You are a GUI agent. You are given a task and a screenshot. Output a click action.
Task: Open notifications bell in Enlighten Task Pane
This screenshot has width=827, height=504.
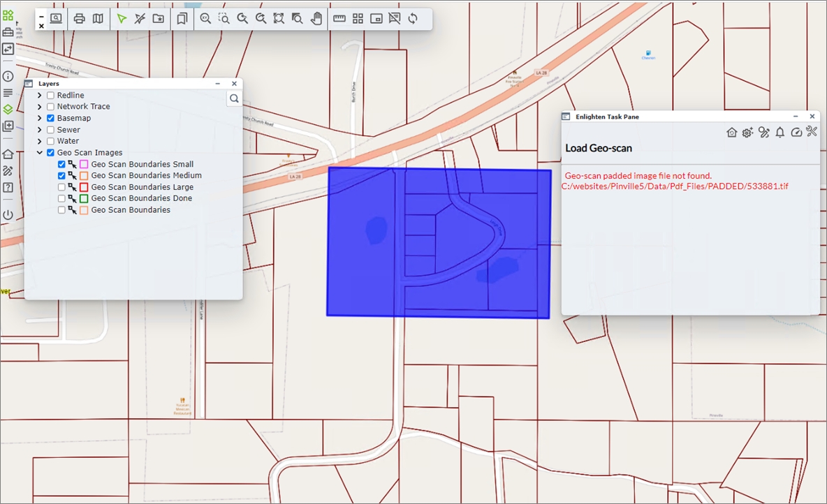(780, 132)
